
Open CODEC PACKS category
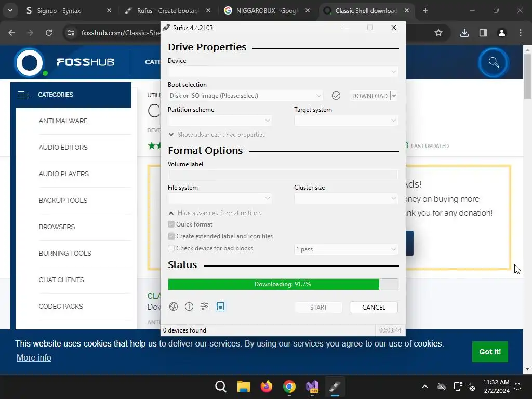[61, 307]
